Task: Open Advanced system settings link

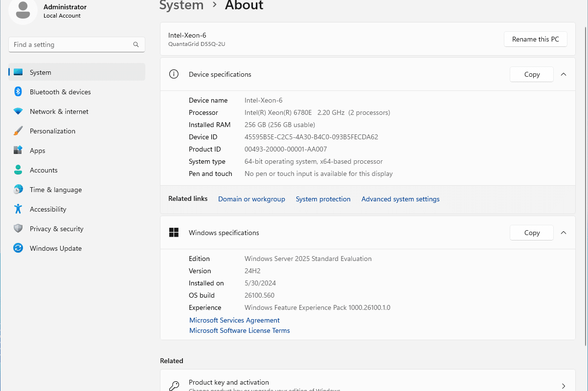Action: (x=401, y=199)
